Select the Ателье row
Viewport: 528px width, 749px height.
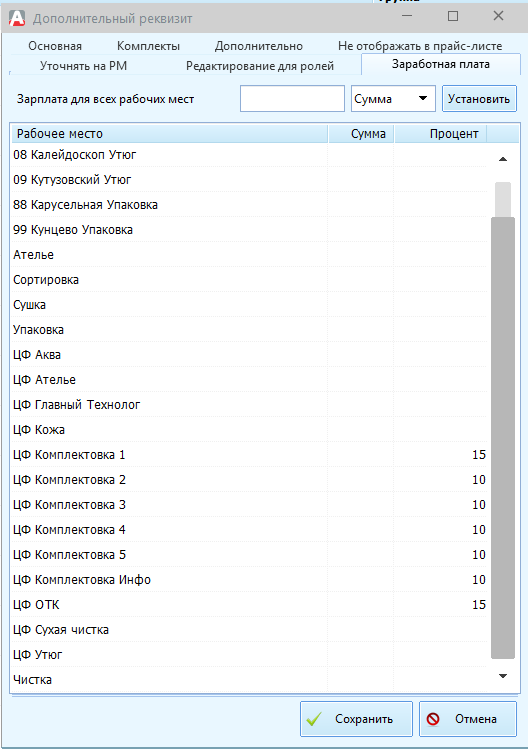tap(249, 255)
